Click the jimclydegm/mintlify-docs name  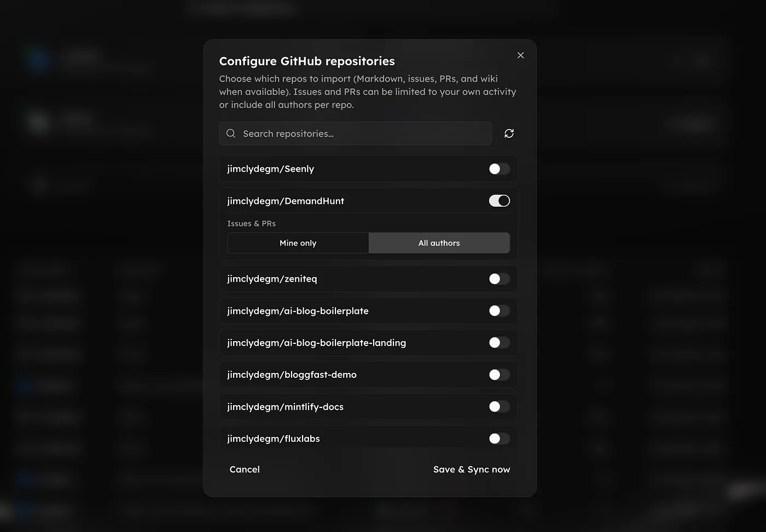pos(285,407)
